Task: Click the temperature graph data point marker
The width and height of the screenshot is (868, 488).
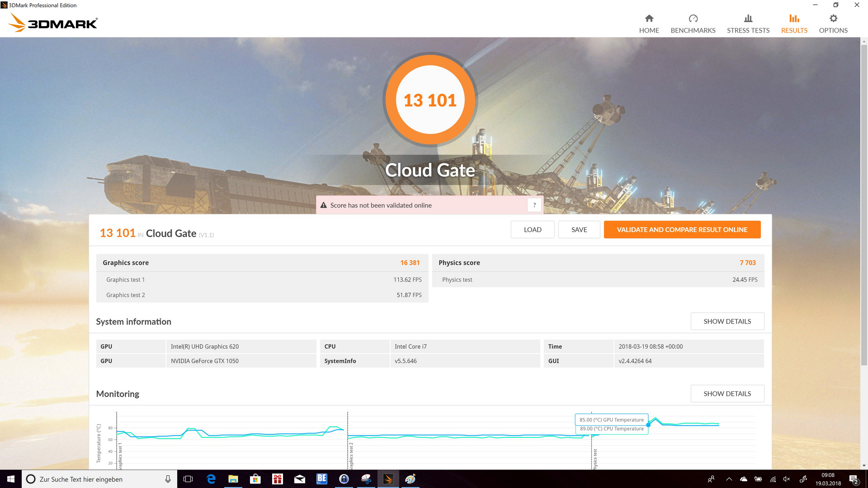Action: tap(648, 425)
